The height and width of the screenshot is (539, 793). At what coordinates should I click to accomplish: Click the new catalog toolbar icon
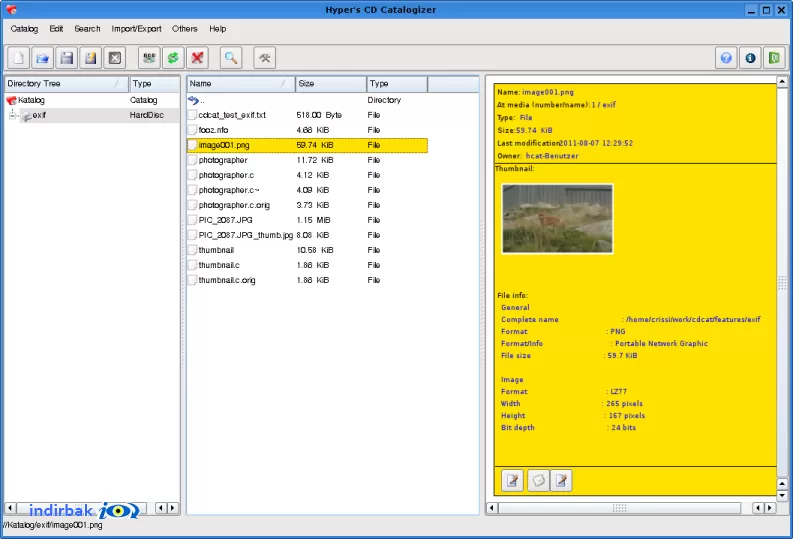pyautogui.click(x=18, y=58)
